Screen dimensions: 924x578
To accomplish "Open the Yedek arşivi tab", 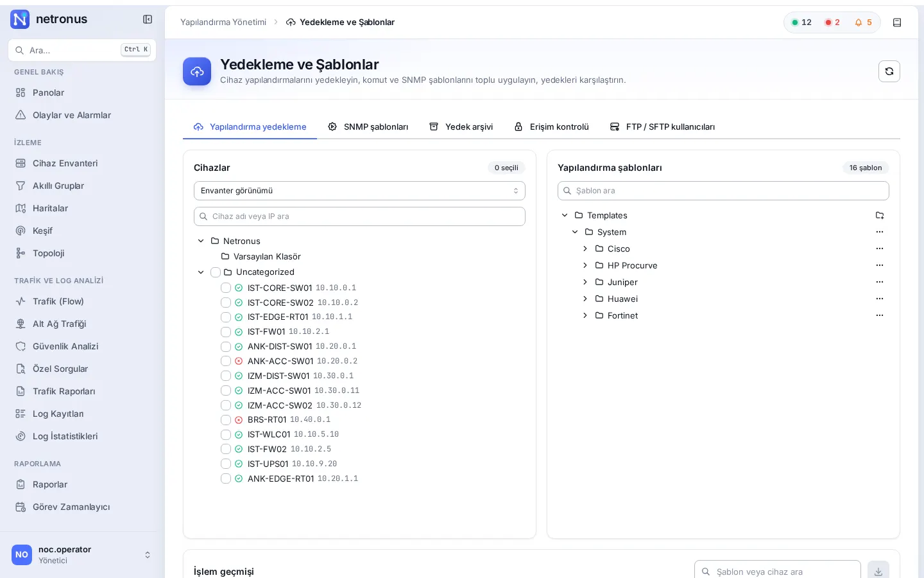I will tap(461, 127).
